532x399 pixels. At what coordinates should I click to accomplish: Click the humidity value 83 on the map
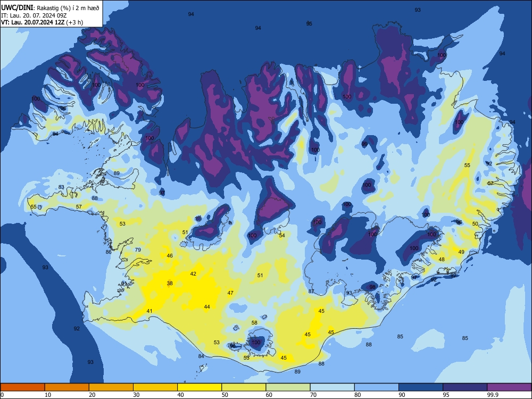61,187
